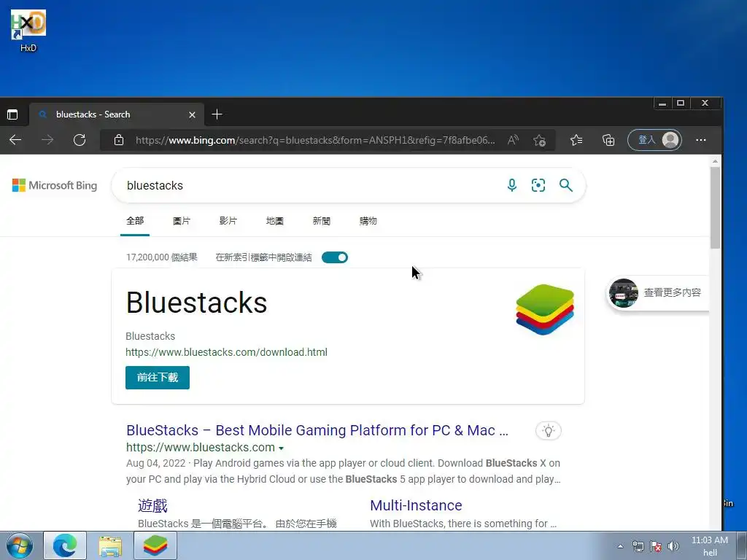This screenshot has height=560, width=747.
Task: Click the Bluestacks logo image
Action: pos(544,309)
